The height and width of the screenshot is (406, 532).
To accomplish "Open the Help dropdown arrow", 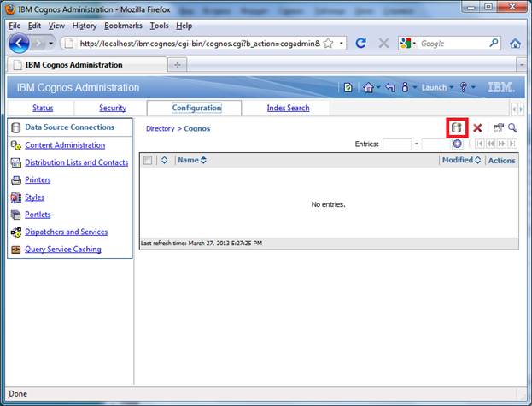I will click(472, 87).
